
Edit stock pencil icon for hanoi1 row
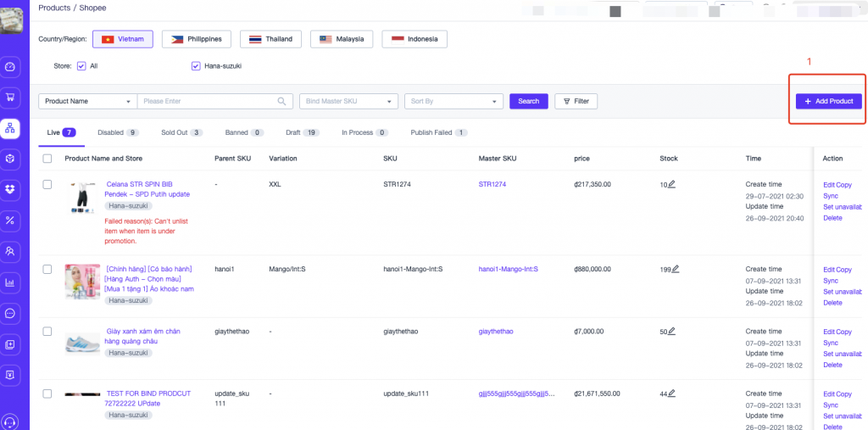pos(675,270)
